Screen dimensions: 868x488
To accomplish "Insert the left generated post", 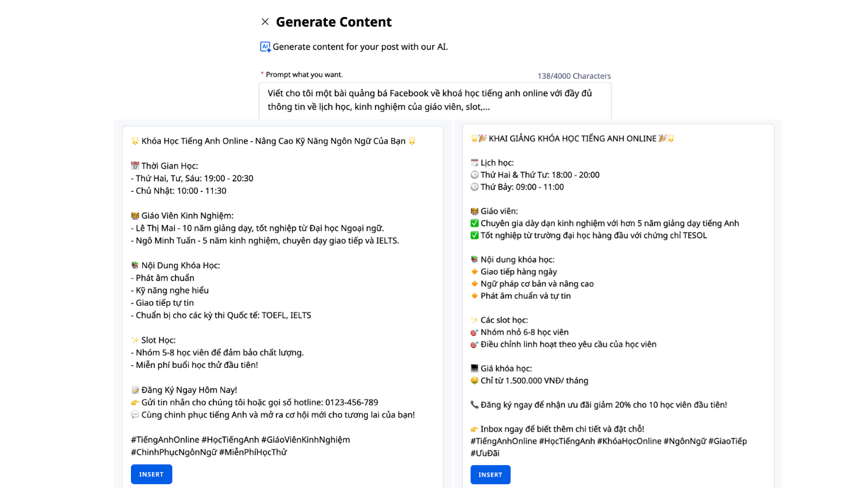I will (x=151, y=475).
